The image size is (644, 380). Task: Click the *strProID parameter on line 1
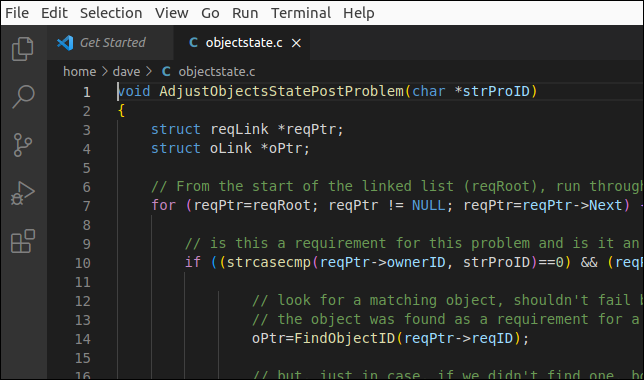pos(492,91)
